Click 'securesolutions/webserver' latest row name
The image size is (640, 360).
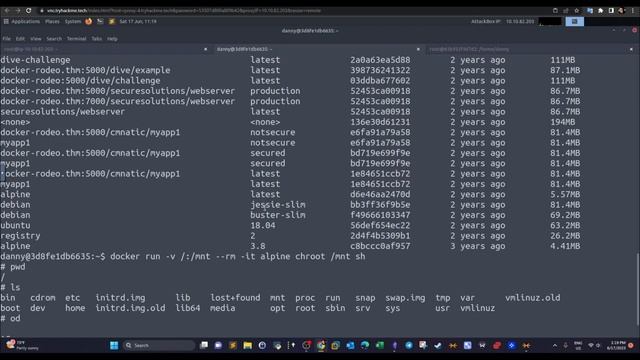62,112
